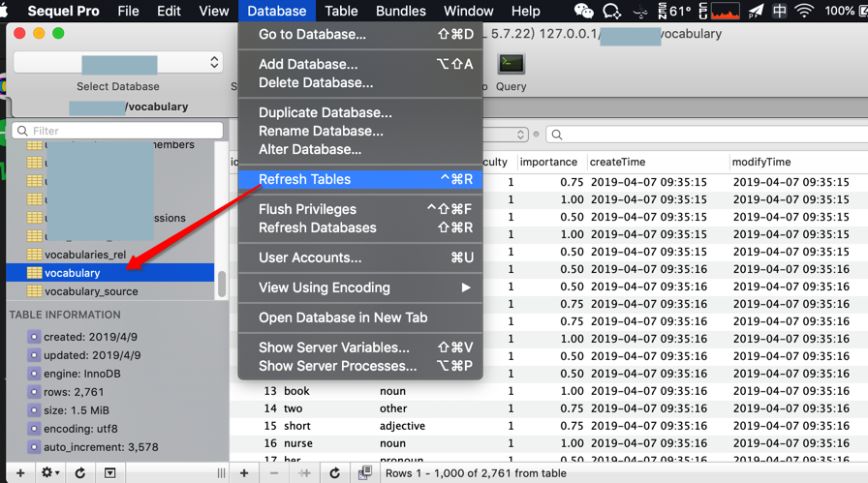Open WeChat in menu bar
The height and width of the screenshot is (483, 868).
[583, 11]
